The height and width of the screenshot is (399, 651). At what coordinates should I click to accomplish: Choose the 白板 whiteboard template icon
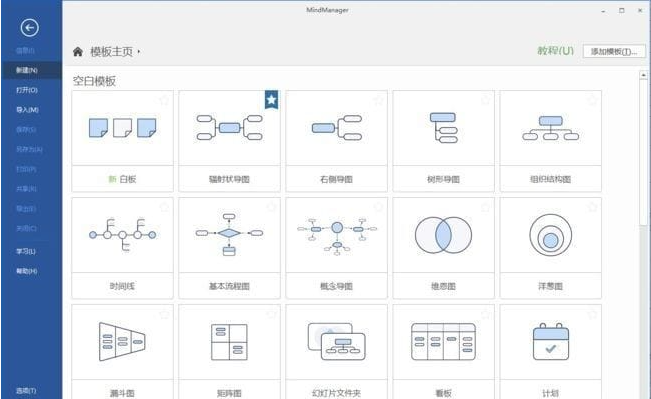(x=122, y=128)
